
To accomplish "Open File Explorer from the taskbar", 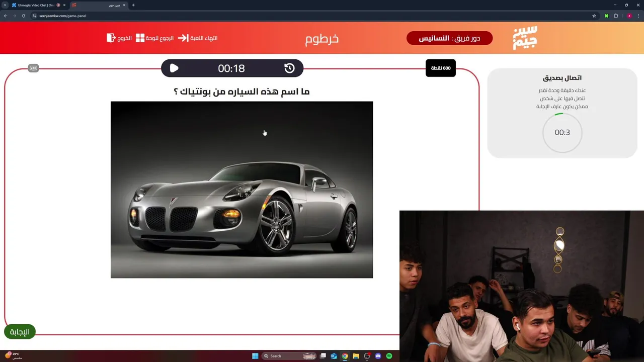I will click(356, 356).
